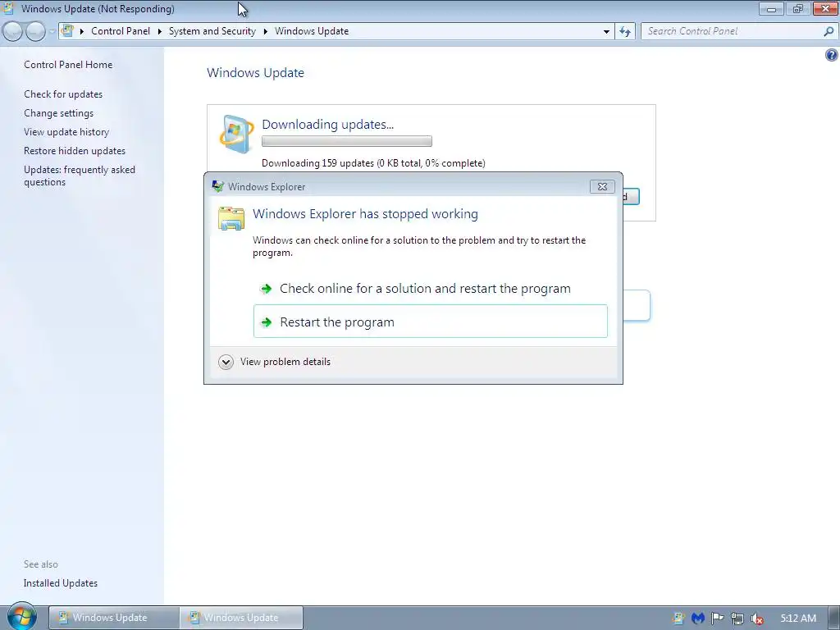The width and height of the screenshot is (840, 630).
Task: Click Windows Update tray icon
Action: [678, 619]
